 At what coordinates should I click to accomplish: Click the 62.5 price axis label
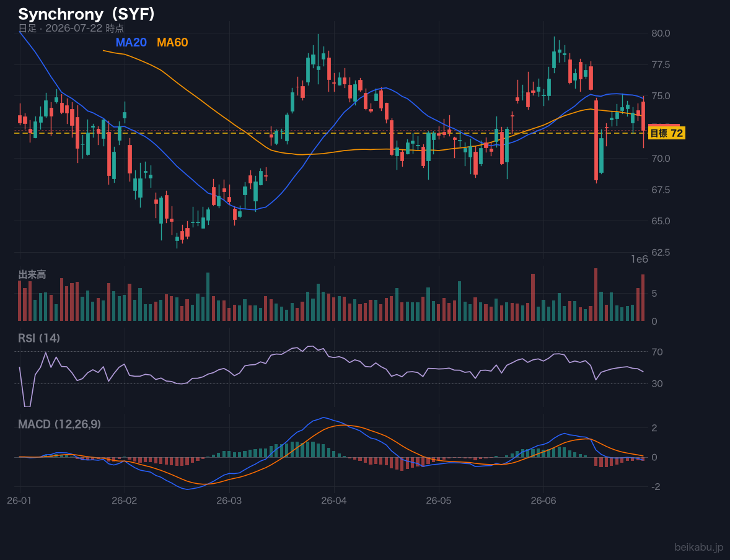661,252
